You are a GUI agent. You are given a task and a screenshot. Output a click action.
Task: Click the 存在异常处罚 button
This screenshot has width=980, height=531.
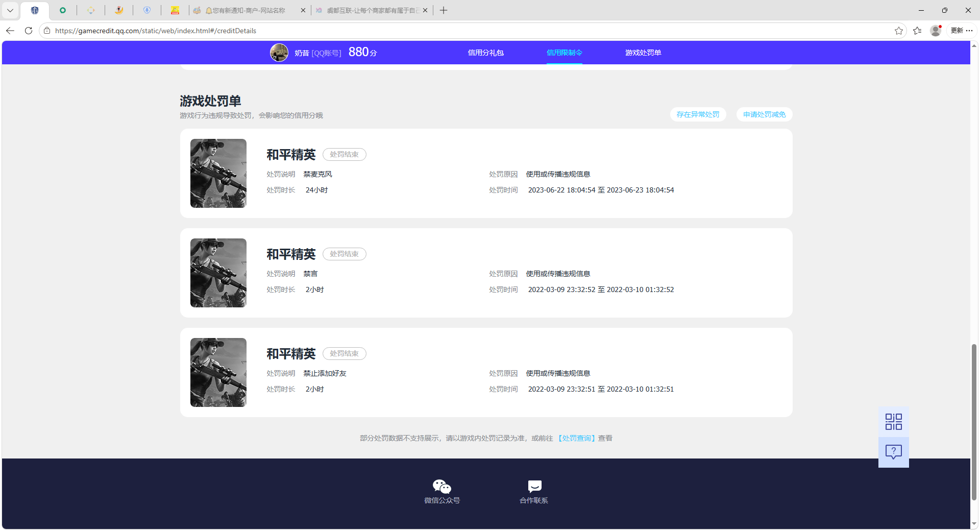[x=698, y=114]
